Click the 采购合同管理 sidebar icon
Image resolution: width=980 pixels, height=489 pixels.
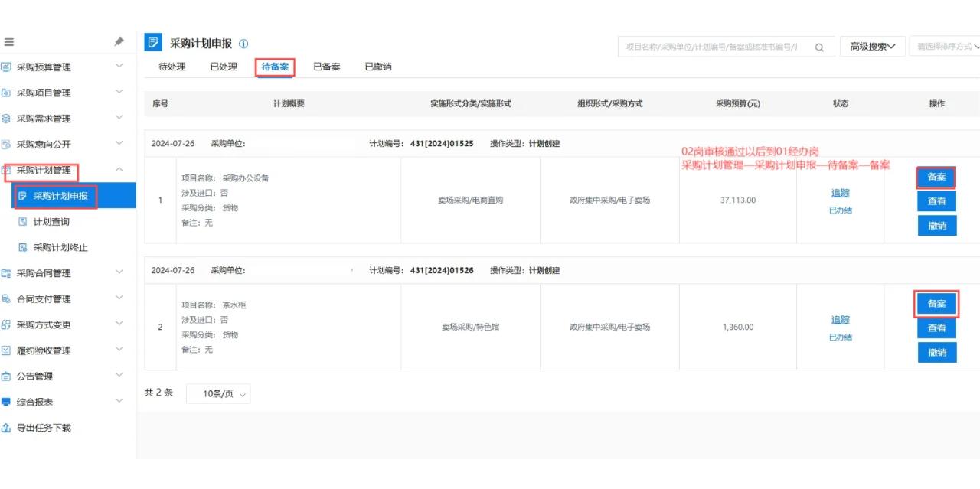tap(6, 273)
